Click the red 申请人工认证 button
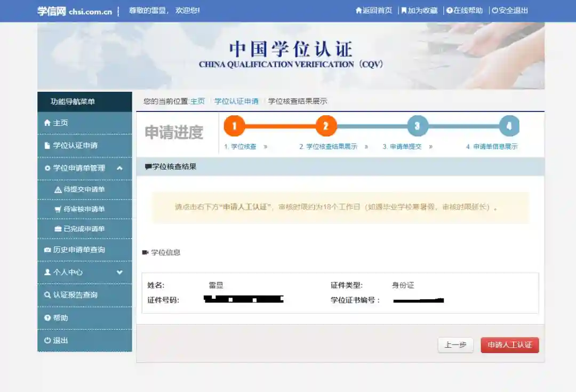 (509, 345)
